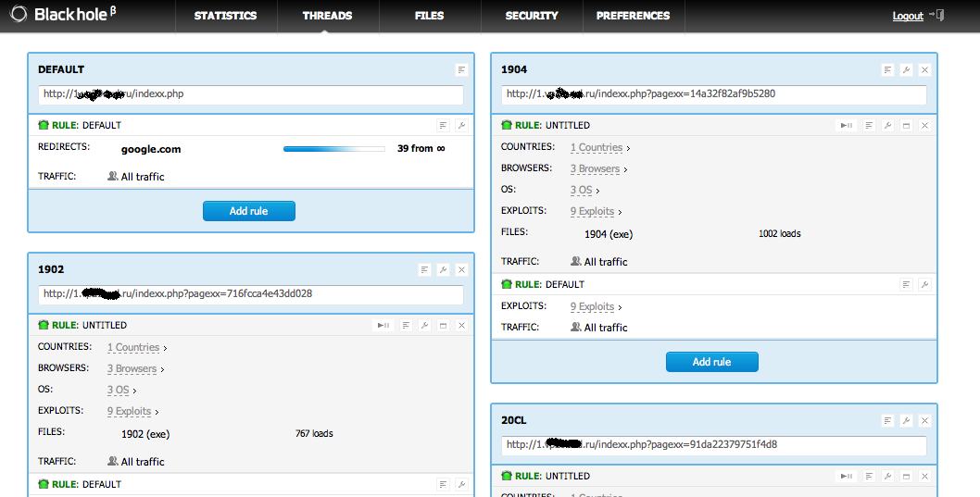Click the list icon in DEFAULT thread header

click(461, 69)
